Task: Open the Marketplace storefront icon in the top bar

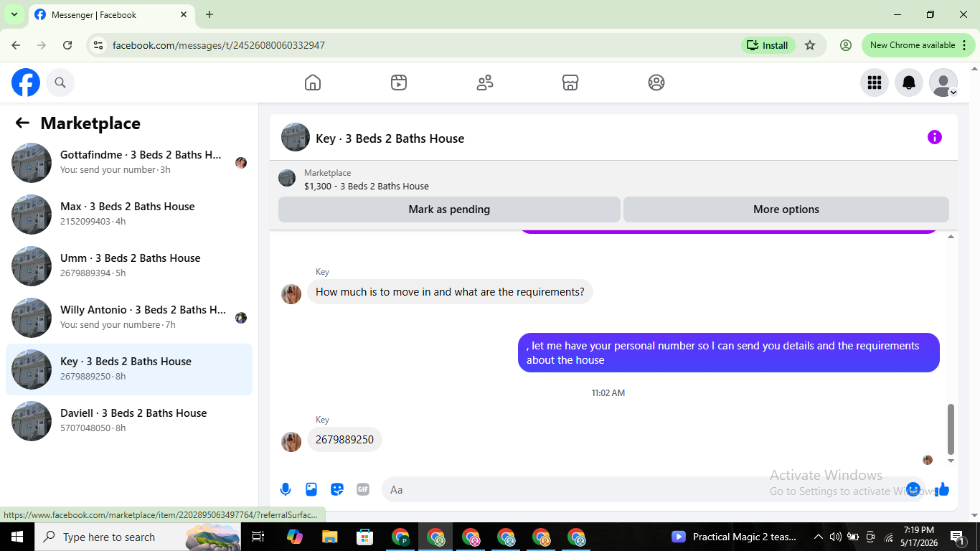Action: click(x=570, y=83)
